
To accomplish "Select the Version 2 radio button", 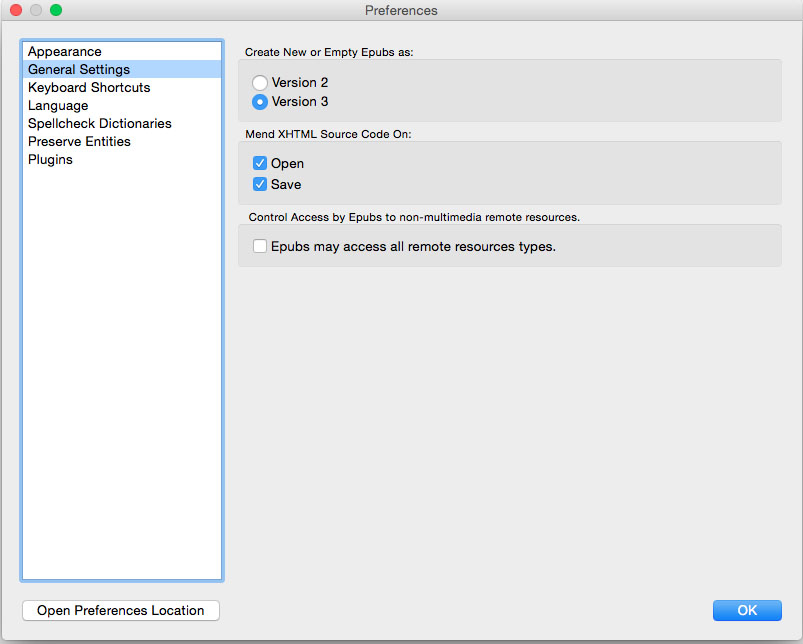I will coord(260,82).
